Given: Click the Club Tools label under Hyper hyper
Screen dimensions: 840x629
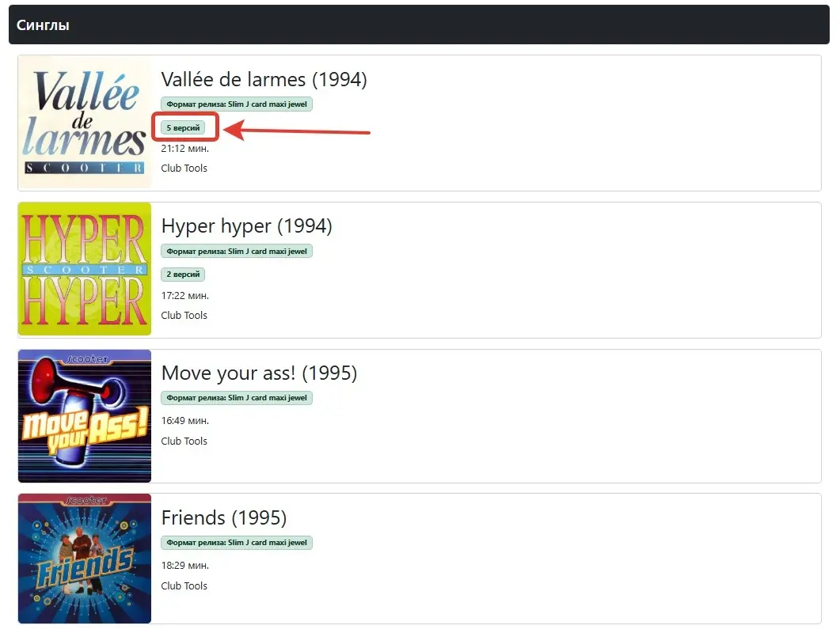Looking at the screenshot, I should 184,316.
